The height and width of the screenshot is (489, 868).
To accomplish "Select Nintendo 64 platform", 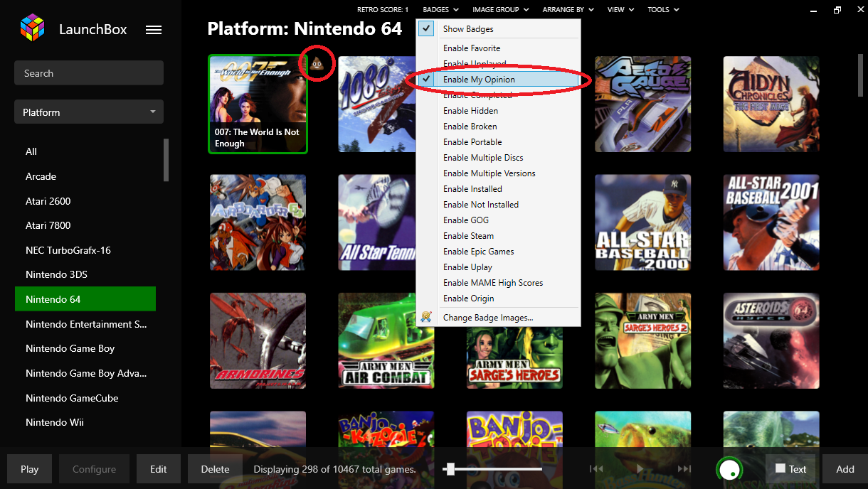I will click(85, 299).
